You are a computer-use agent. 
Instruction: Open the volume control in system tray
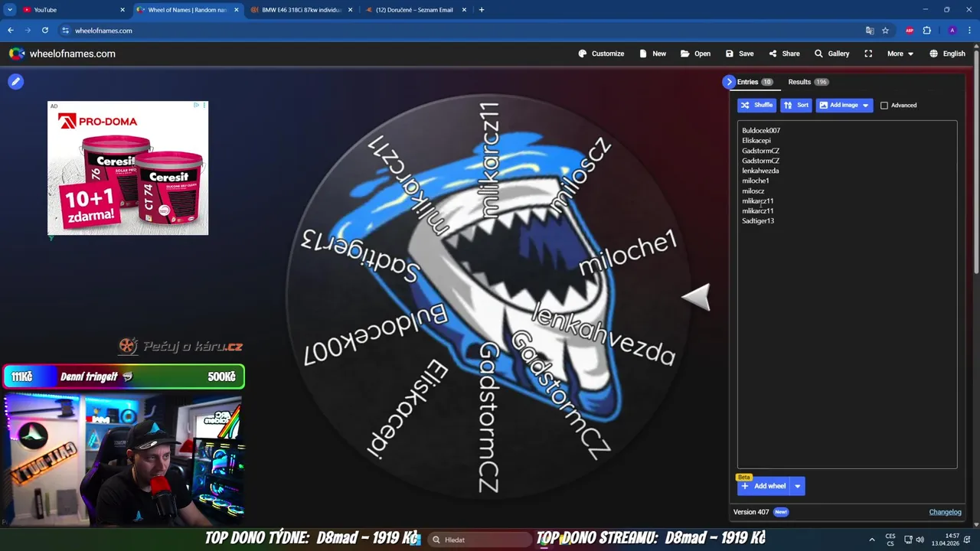tap(920, 540)
